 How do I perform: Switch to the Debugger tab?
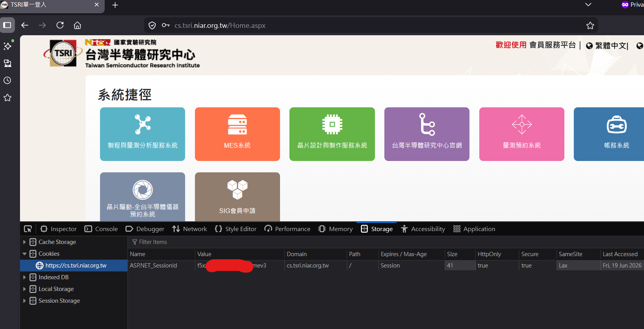(145, 229)
